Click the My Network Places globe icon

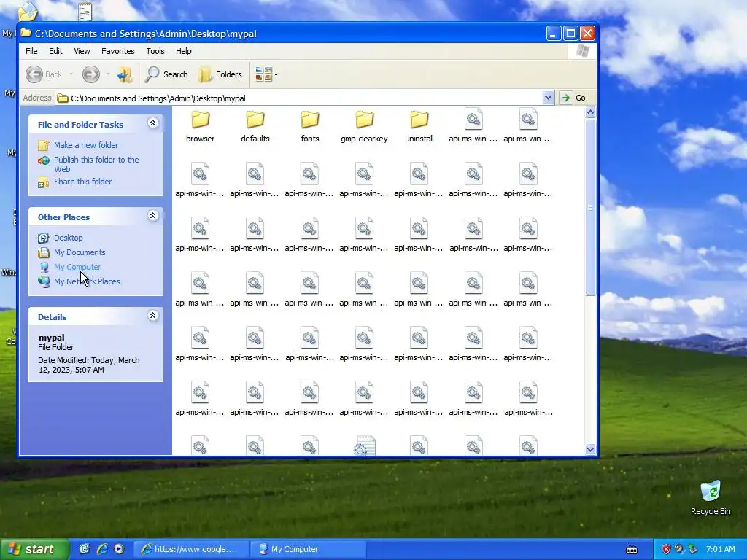pos(43,281)
